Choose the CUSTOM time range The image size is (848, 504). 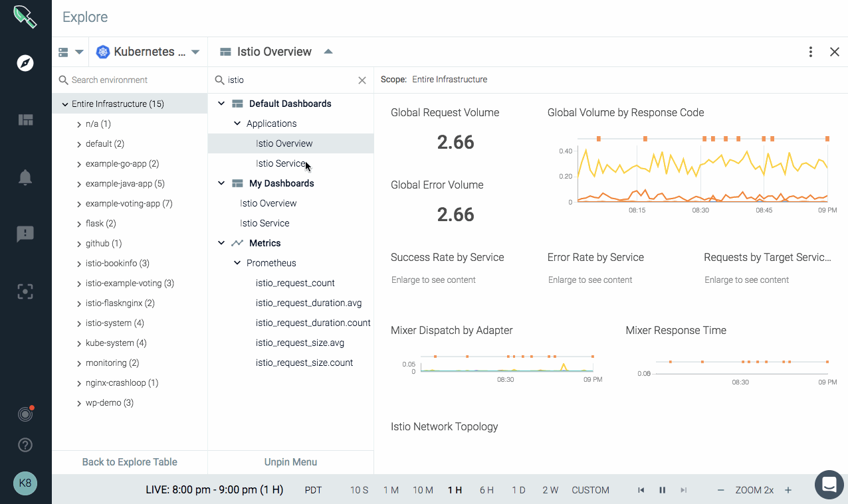[x=590, y=490]
